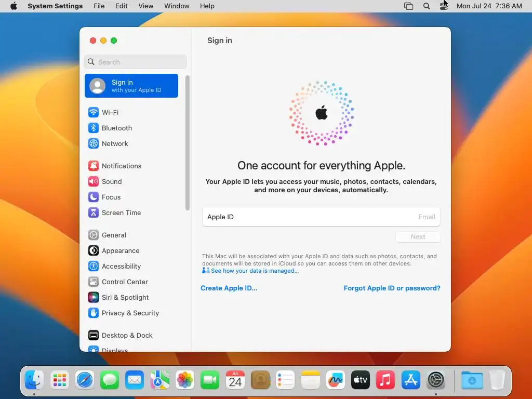The height and width of the screenshot is (399, 532).
Task: Open Bluetooth settings pane
Action: 131,128
